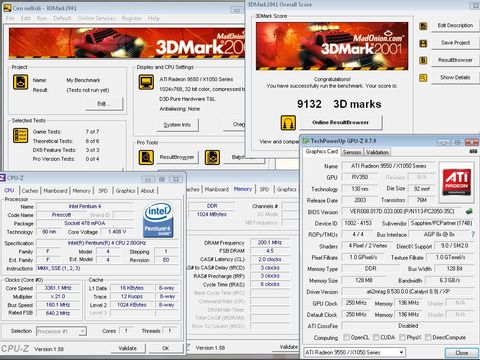Open the Default menu in 3DMark2001
This screenshot has width=480, height=360.
(x=62, y=18)
